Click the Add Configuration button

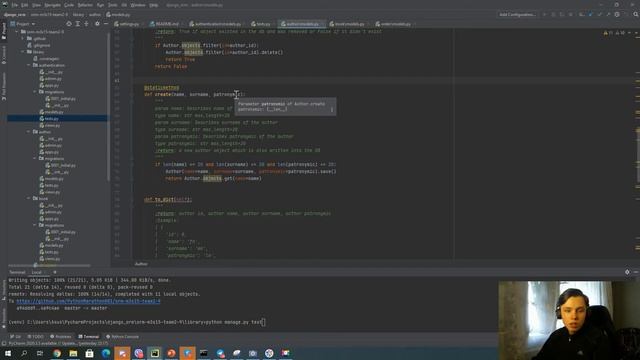[517, 14]
